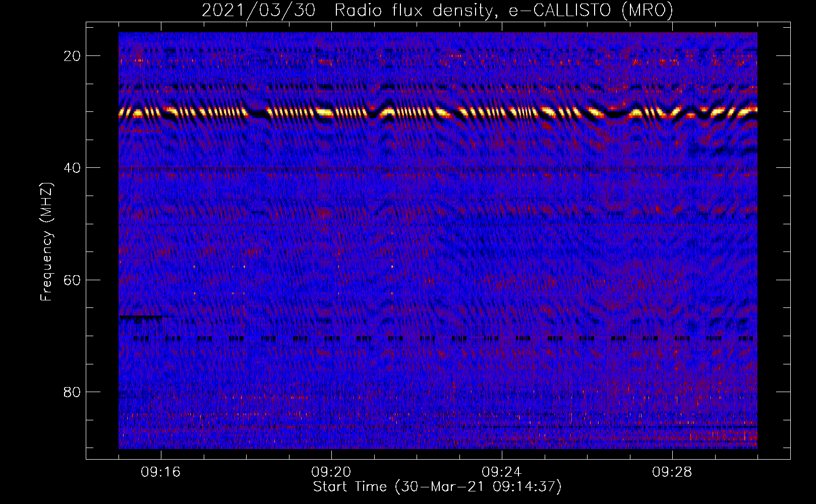
Task: Click the 40 MHz frequency tick label
Action: click(x=72, y=168)
